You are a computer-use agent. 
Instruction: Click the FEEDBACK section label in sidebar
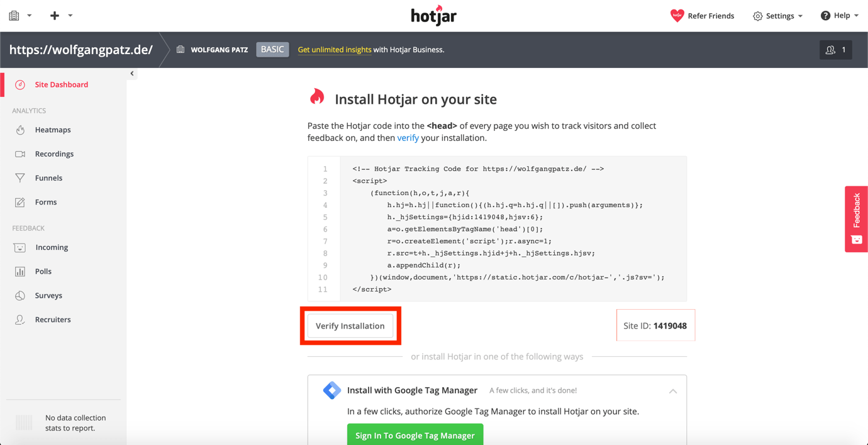[x=28, y=228]
